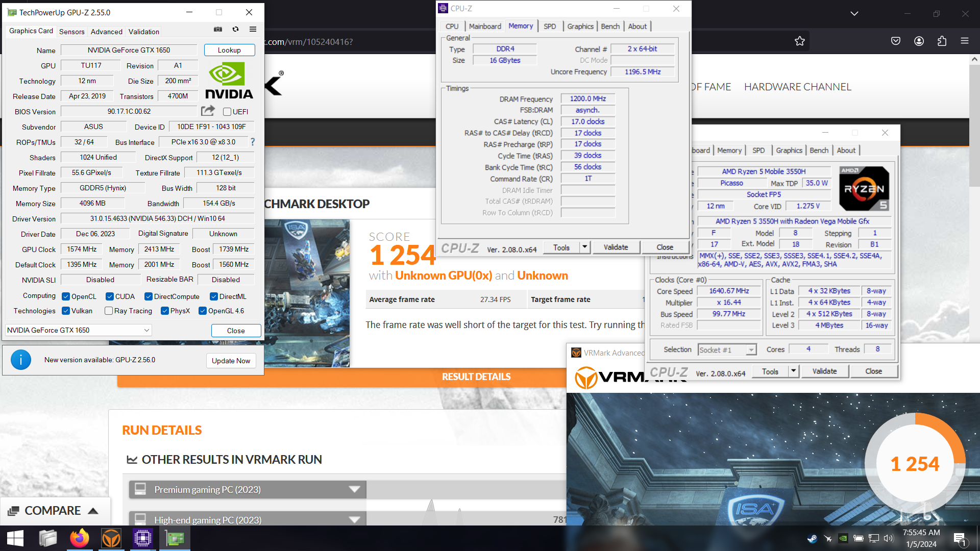
Task: Click the Tools button in CPU-Z CPU window
Action: coord(770,371)
